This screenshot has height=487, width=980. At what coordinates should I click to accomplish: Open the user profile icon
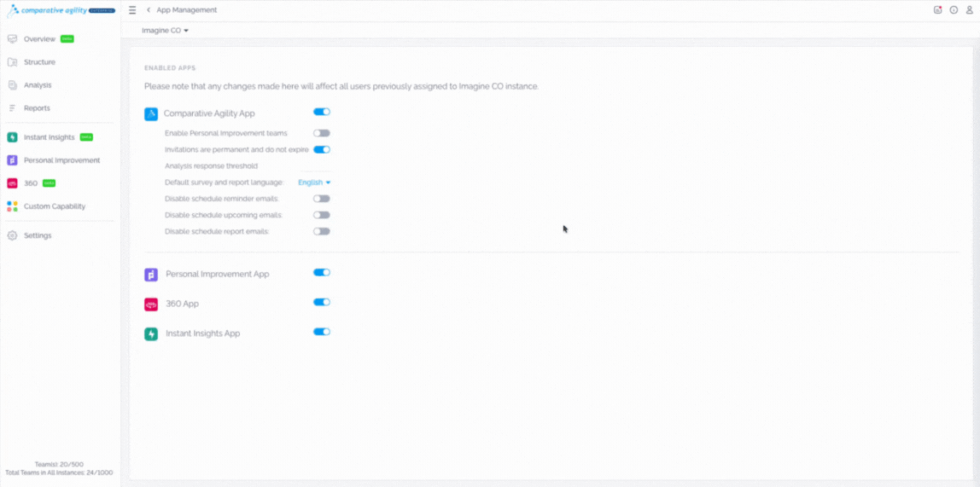[x=969, y=10]
